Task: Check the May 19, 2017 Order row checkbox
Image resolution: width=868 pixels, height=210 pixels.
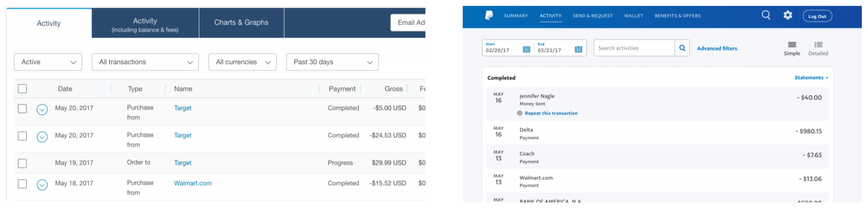Action: click(22, 163)
